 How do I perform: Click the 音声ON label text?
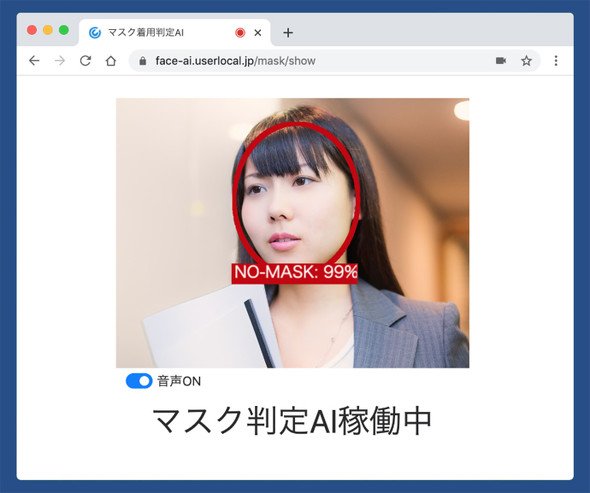point(179,381)
